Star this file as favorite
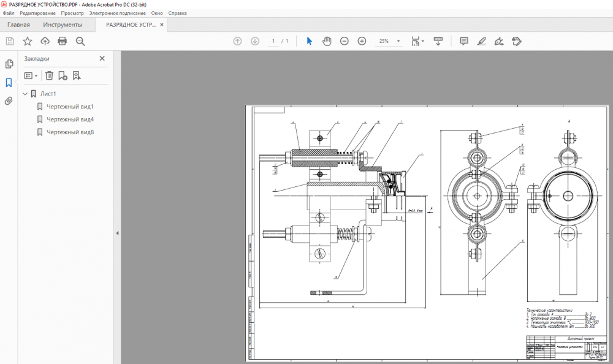The width and height of the screenshot is (613, 364). tap(28, 41)
